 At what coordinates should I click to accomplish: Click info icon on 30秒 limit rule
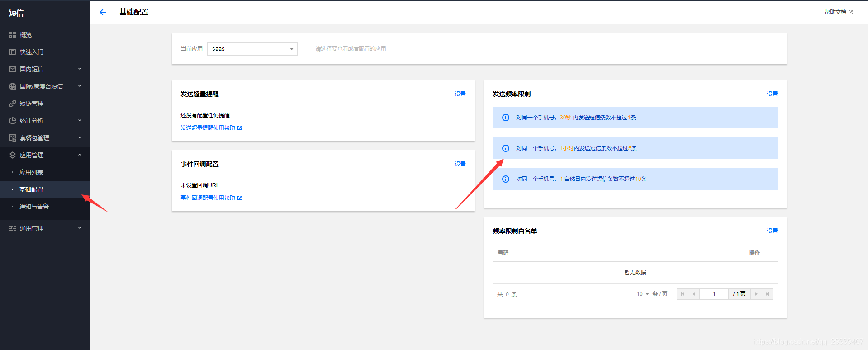506,118
